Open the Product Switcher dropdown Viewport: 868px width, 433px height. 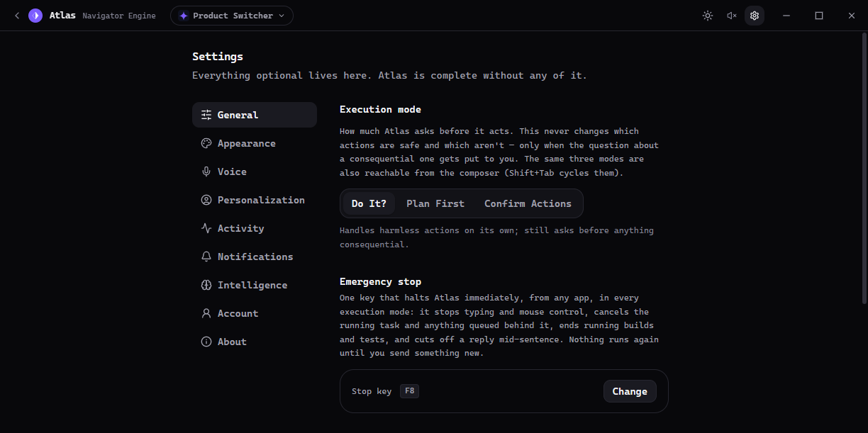click(x=232, y=16)
